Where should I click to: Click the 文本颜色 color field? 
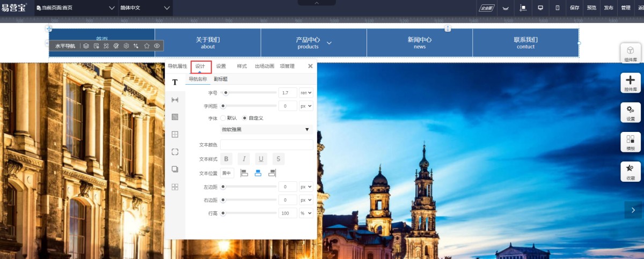266,145
